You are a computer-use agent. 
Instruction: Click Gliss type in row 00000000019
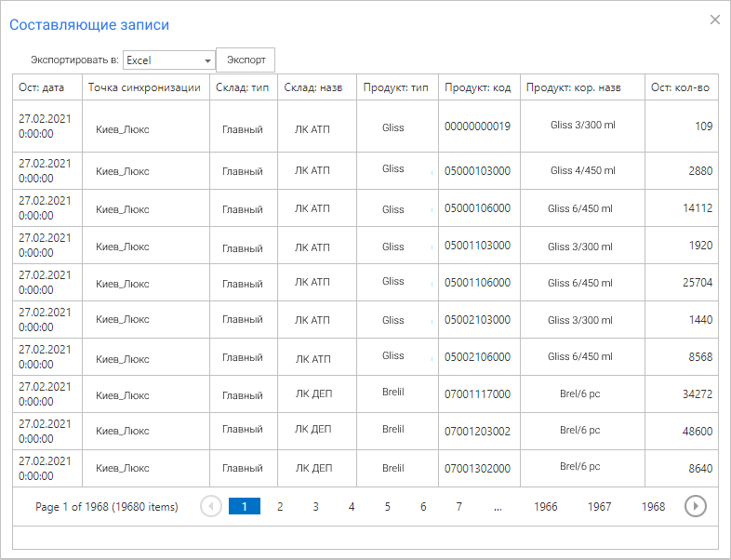[393, 127]
